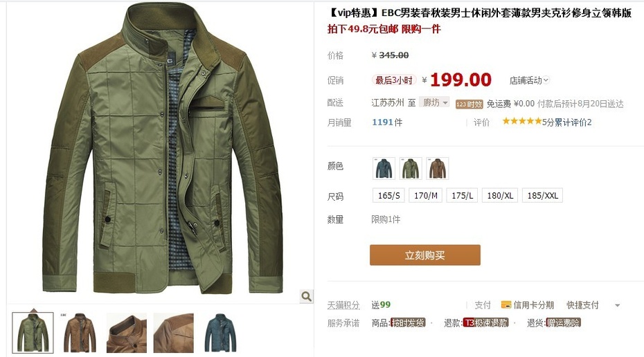The width and height of the screenshot is (644, 357).
Task: Choose the brown jacket color swatch
Action: (x=438, y=168)
